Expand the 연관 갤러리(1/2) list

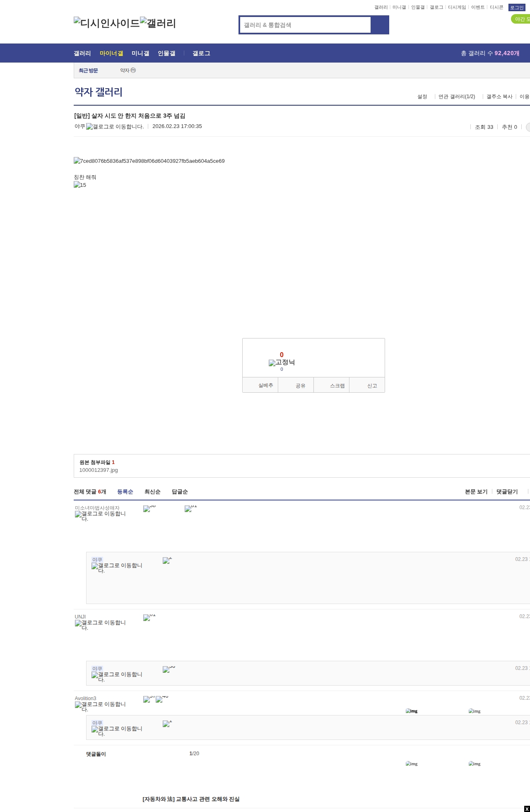pyautogui.click(x=457, y=97)
